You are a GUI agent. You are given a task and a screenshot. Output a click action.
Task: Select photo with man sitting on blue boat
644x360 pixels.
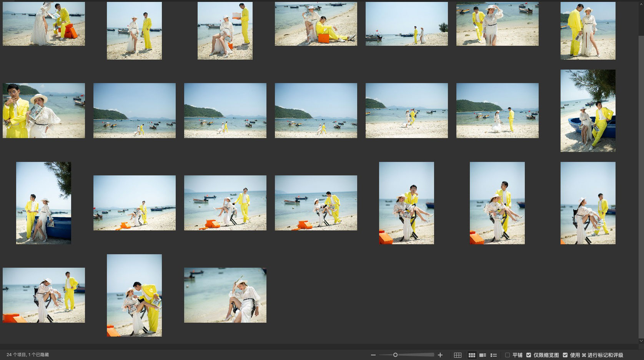(x=587, y=111)
